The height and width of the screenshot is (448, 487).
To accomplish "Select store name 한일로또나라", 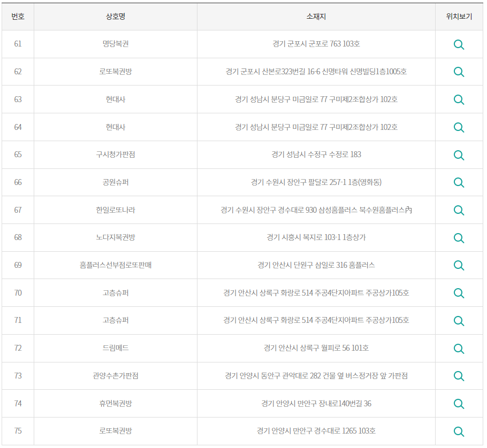I will coord(116,210).
